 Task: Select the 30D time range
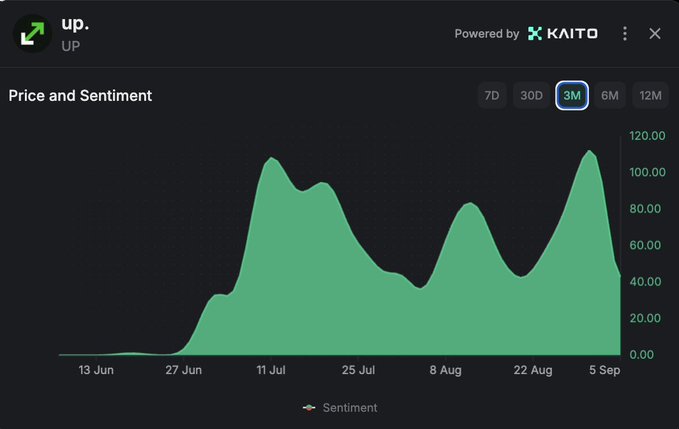pos(531,95)
